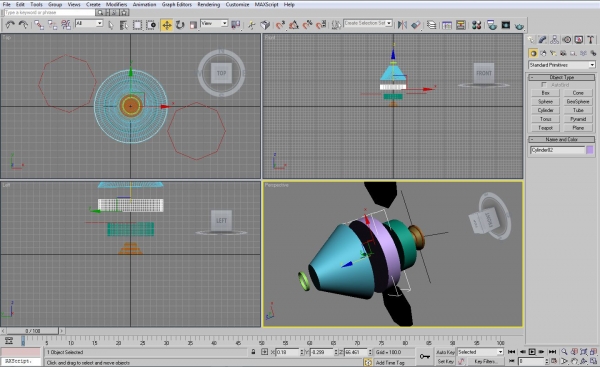The width and height of the screenshot is (600, 367).
Task: Click the search keyword or phrase field
Action: point(49,13)
